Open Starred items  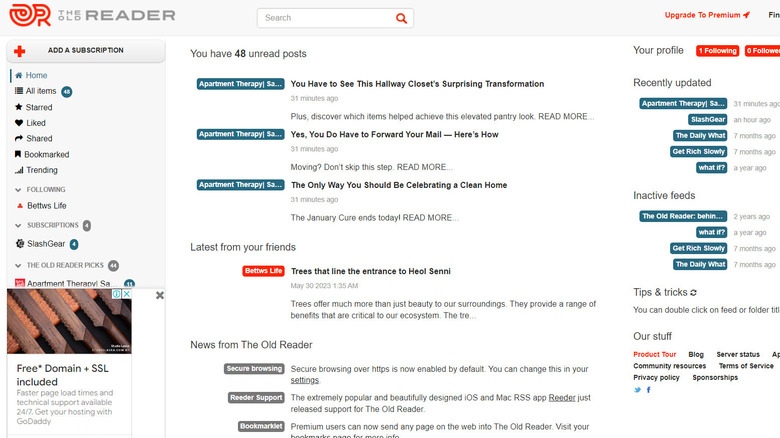point(39,107)
